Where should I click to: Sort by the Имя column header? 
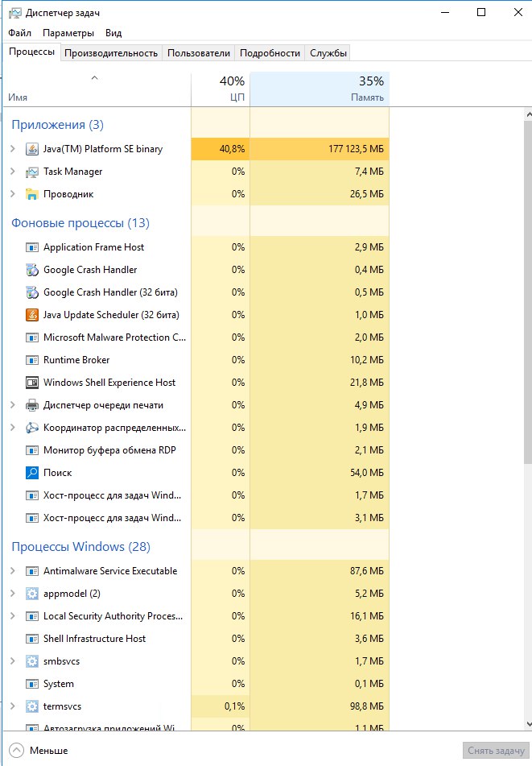(x=97, y=89)
